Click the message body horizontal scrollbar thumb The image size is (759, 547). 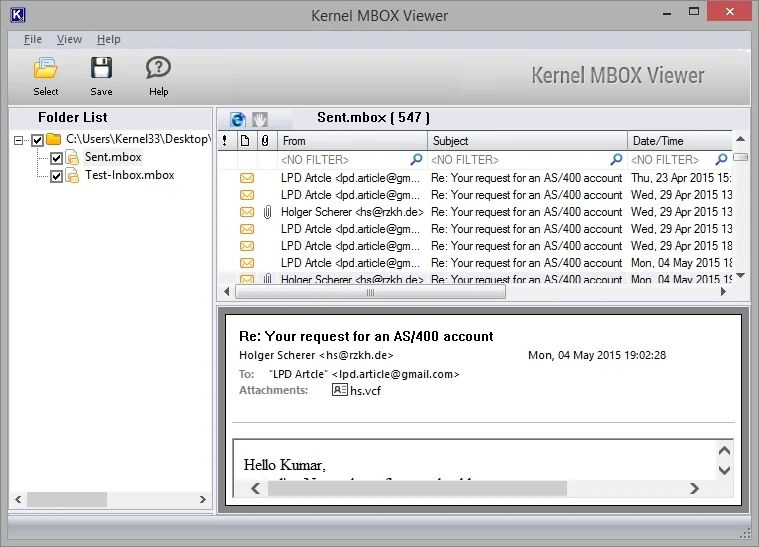coord(417,488)
